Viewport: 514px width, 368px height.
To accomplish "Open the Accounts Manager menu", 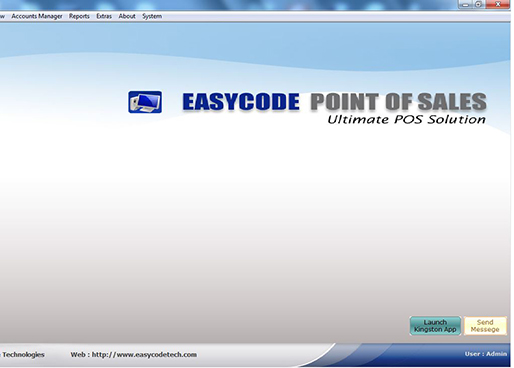I will tap(37, 16).
